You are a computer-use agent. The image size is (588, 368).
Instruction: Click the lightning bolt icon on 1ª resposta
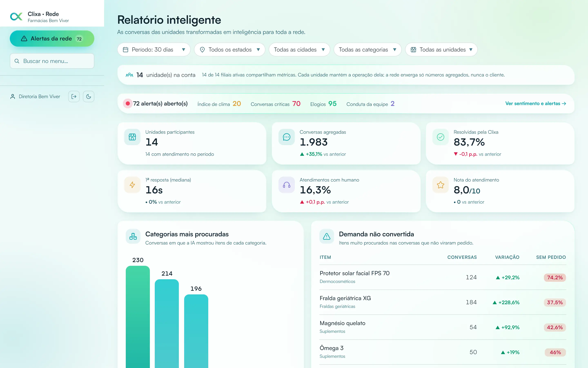(132, 185)
